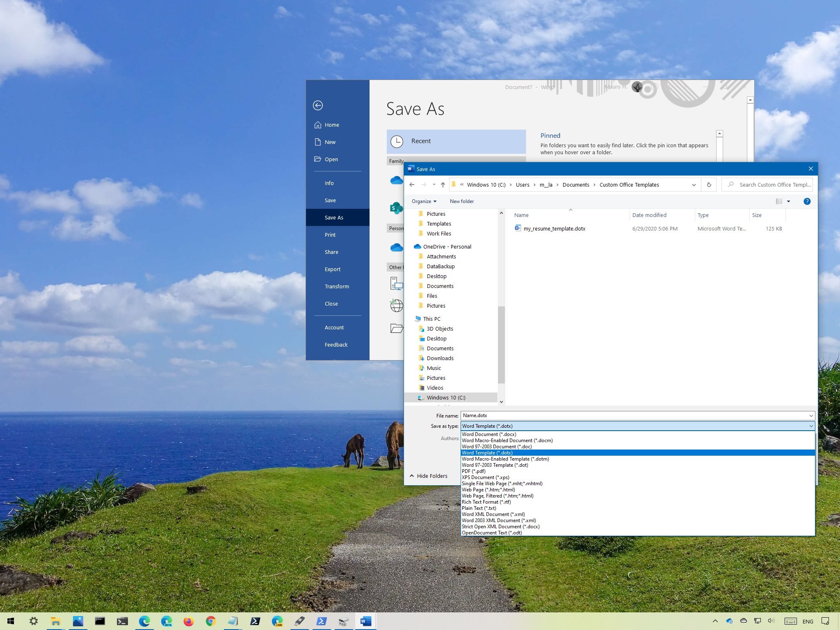Screen dimensions: 840x630
Task: Click the Close button in Save As dialog
Action: (811, 169)
